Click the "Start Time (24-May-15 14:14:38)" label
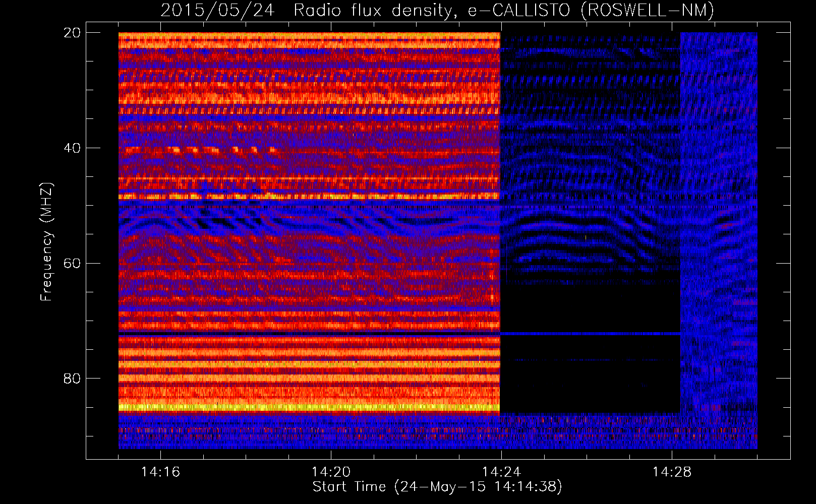816x504 pixels. coord(437,487)
